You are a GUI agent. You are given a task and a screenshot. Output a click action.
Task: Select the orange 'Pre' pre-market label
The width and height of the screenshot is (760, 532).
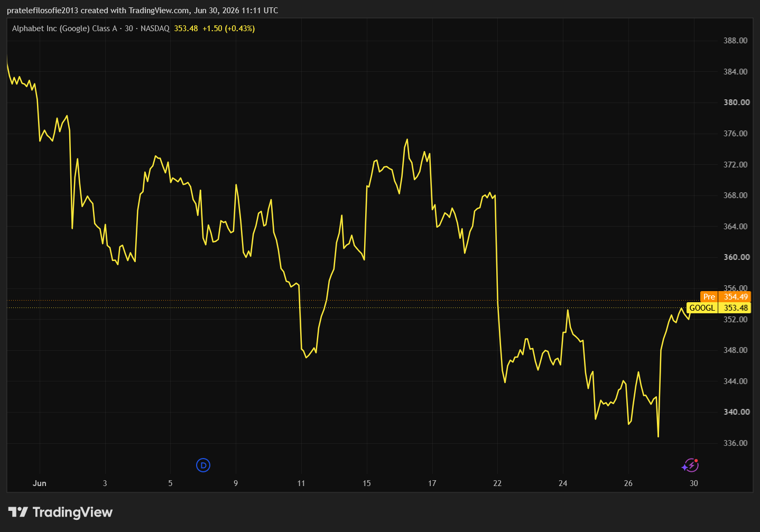tap(709, 297)
